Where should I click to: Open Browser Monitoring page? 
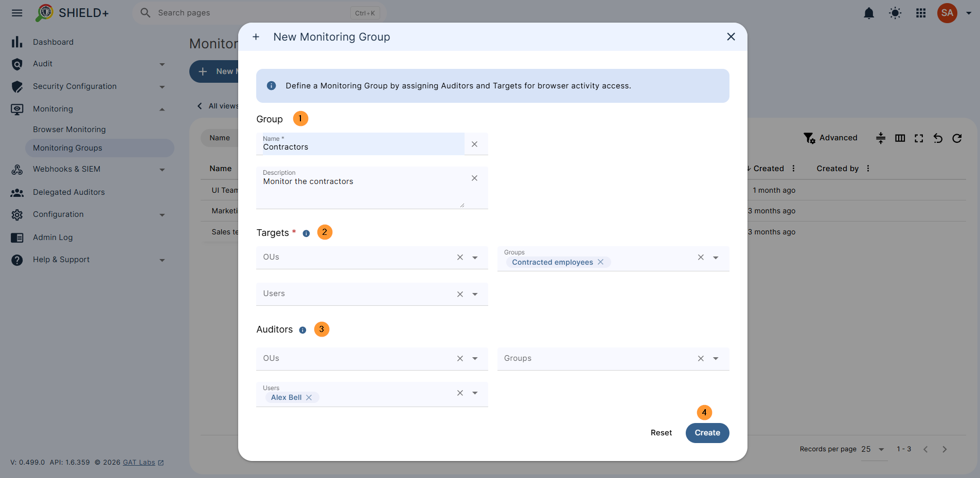coord(69,130)
